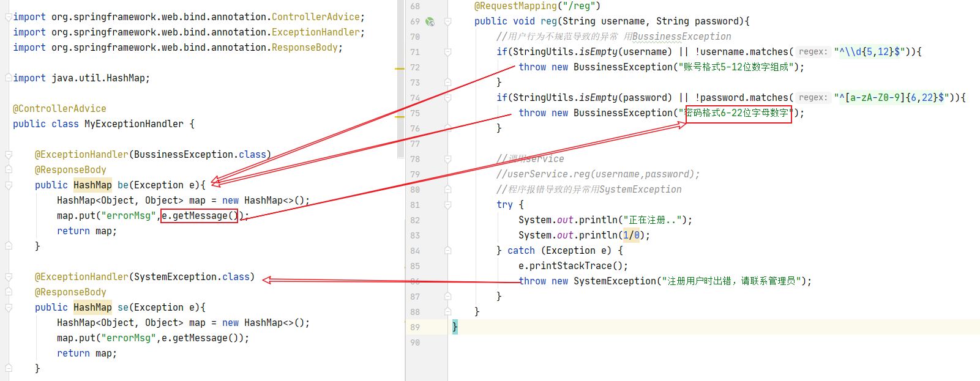Click the password regex string "^[a-zA-Z0-9]{6,22}$"
This screenshot has width=980, height=381.
pos(891,98)
